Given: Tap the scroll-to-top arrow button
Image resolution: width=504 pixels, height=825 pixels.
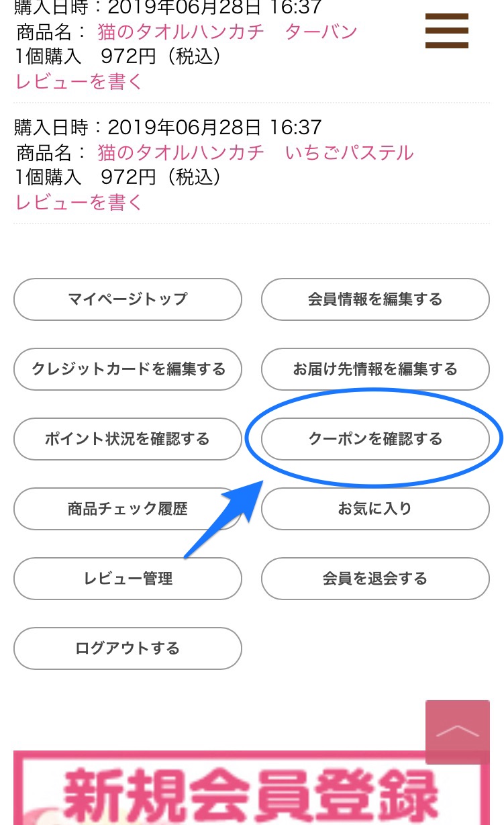Looking at the screenshot, I should tap(458, 732).
